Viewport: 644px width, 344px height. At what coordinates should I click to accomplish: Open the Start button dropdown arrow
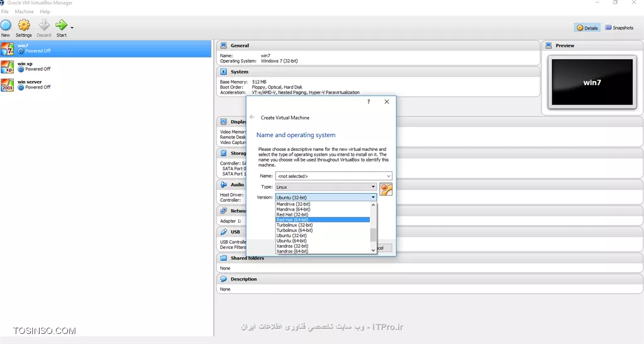click(x=72, y=28)
